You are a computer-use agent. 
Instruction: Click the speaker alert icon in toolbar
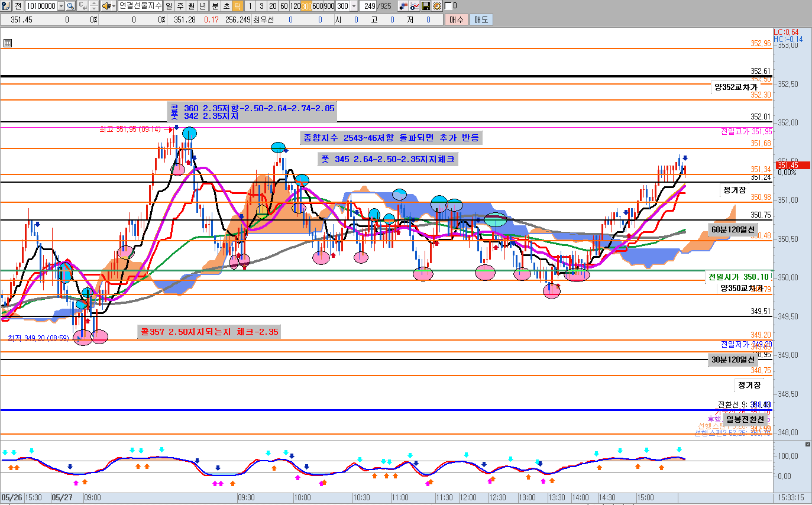106,6
